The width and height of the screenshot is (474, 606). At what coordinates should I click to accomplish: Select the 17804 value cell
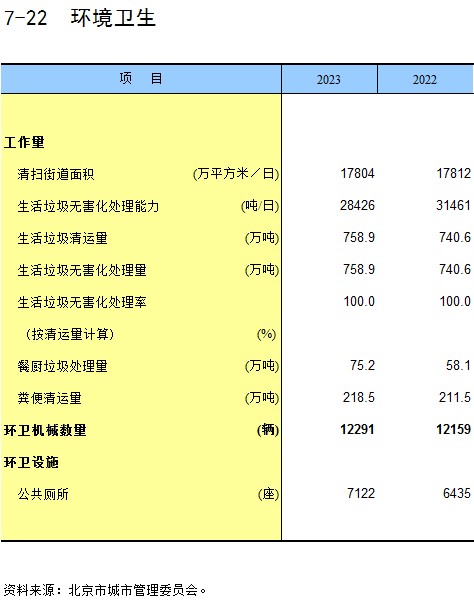(357, 173)
